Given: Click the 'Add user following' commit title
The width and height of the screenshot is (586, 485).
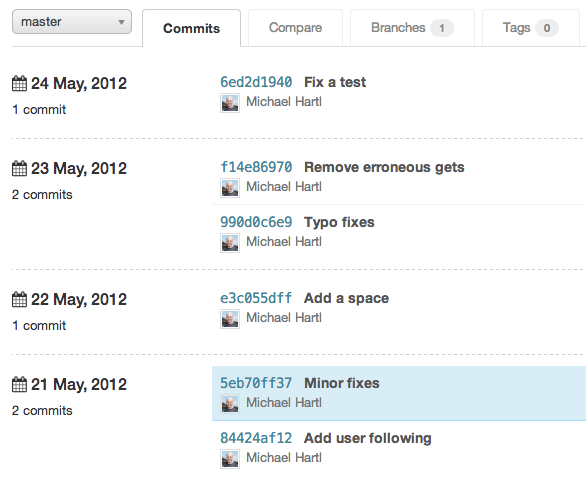Looking at the screenshot, I should [x=368, y=438].
